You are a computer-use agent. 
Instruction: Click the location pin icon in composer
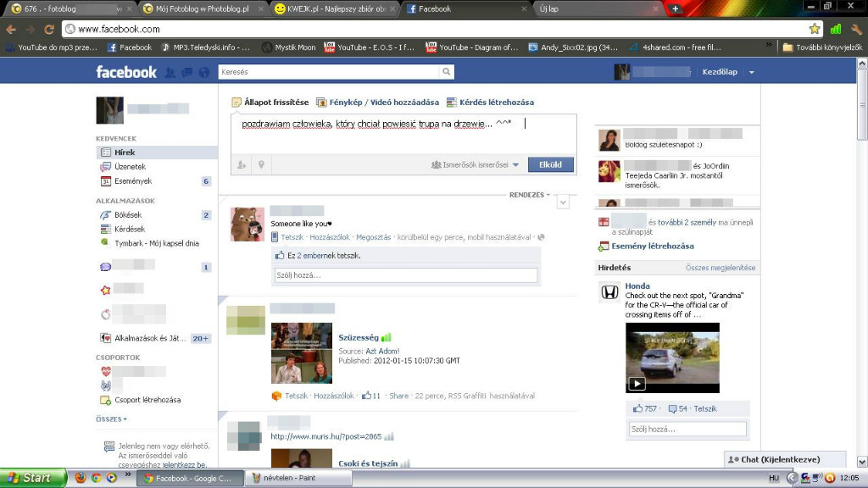tap(261, 165)
